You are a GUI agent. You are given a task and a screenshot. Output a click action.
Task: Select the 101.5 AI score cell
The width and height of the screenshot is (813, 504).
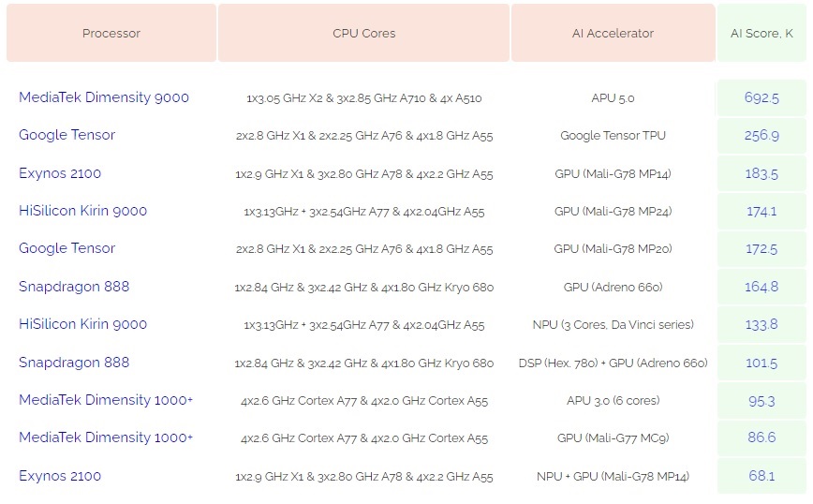[x=761, y=363]
